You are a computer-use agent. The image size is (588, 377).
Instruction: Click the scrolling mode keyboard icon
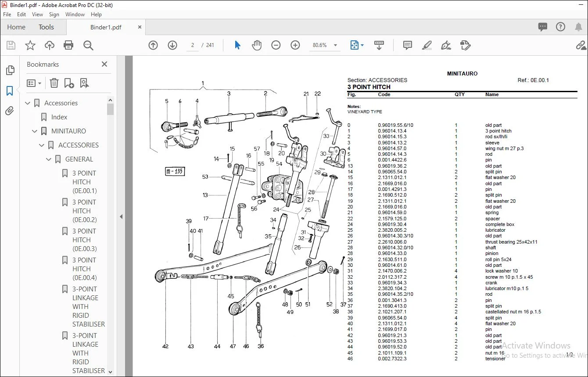click(379, 45)
